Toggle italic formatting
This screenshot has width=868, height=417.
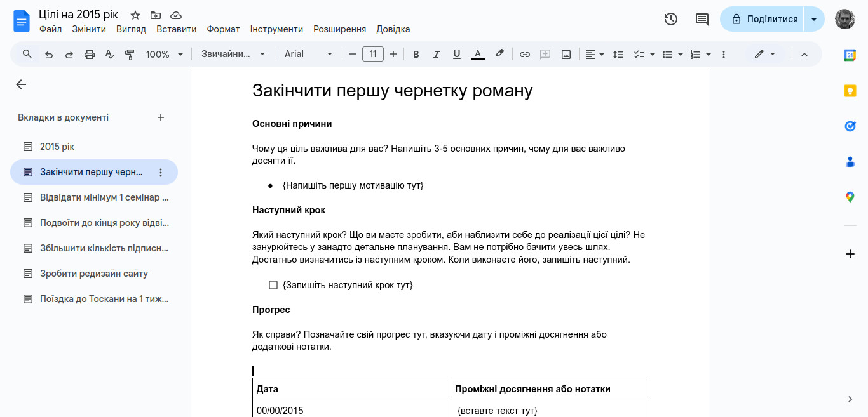[x=437, y=55]
